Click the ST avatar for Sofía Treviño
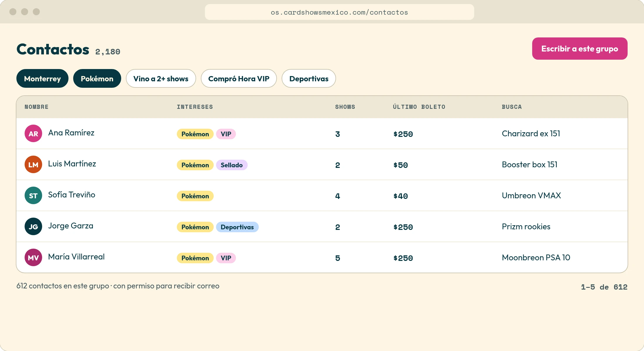Screen dimensions: 644x351 [33, 195]
